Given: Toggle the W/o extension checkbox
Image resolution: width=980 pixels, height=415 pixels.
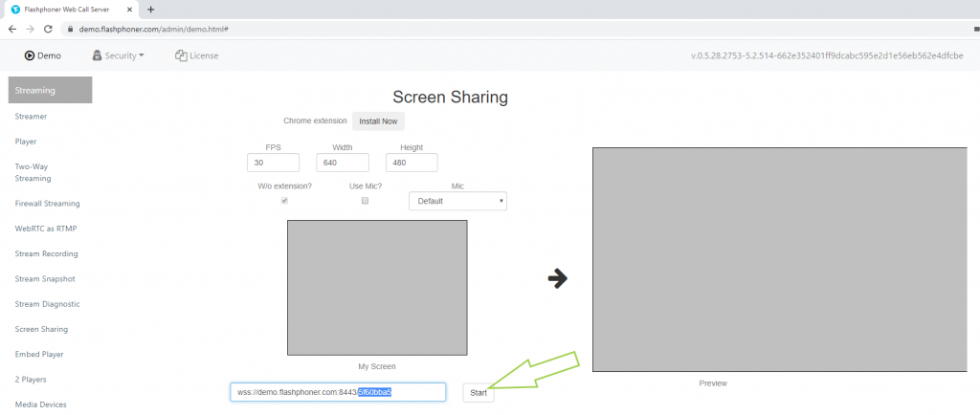Looking at the screenshot, I should [284, 200].
